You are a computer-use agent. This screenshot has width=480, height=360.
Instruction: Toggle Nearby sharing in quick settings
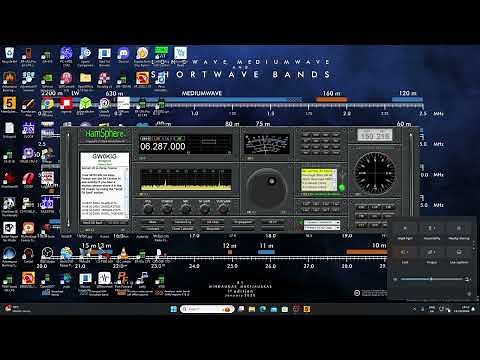459,229
